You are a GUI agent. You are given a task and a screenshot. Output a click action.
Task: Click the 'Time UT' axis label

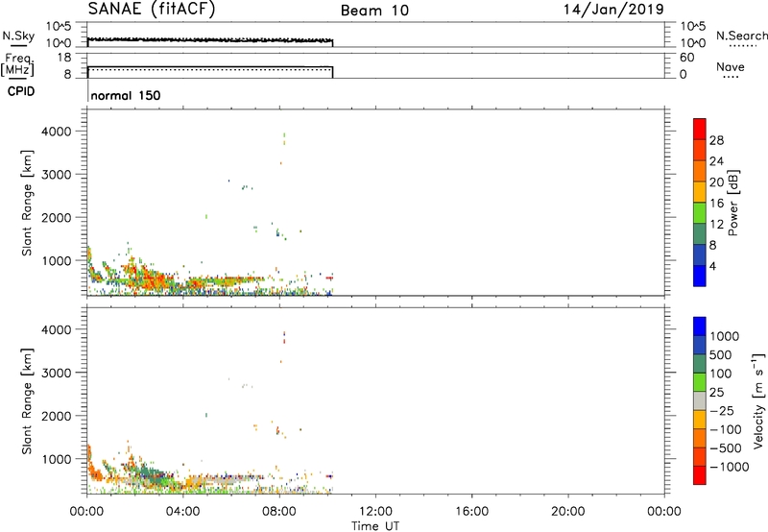coord(375,525)
